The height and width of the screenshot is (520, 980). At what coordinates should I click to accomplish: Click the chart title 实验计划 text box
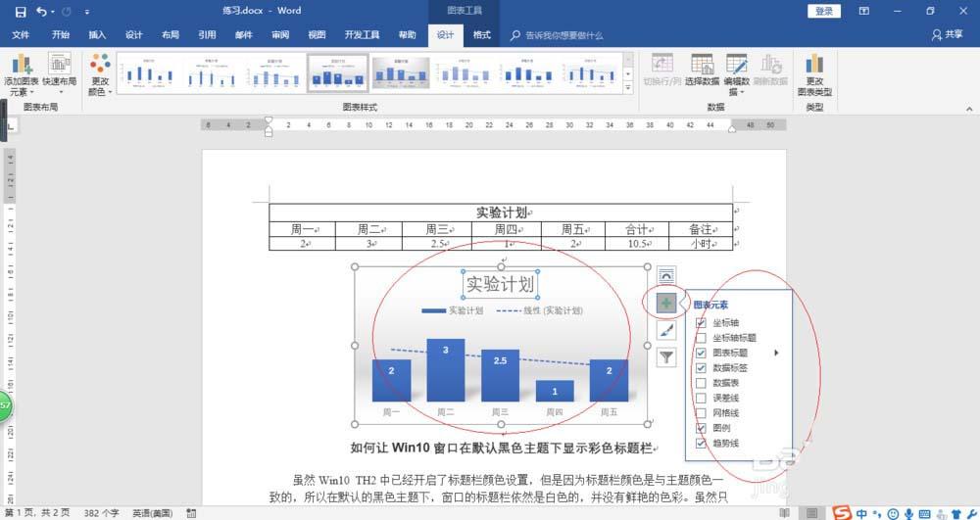[500, 285]
